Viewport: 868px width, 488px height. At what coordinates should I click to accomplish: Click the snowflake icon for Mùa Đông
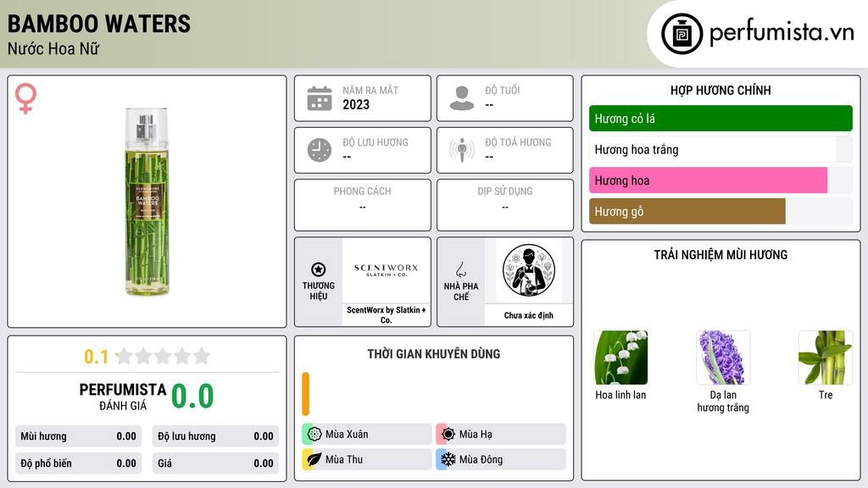[x=448, y=459]
